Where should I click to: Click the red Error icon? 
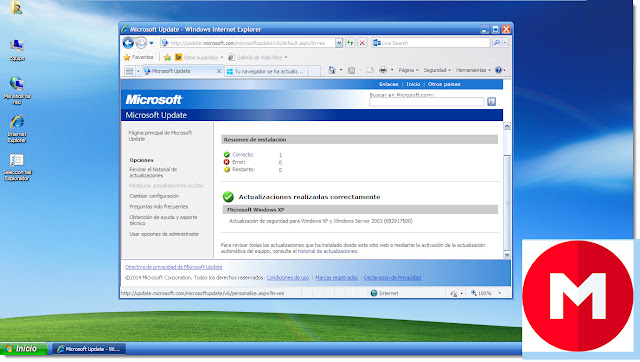[227, 162]
